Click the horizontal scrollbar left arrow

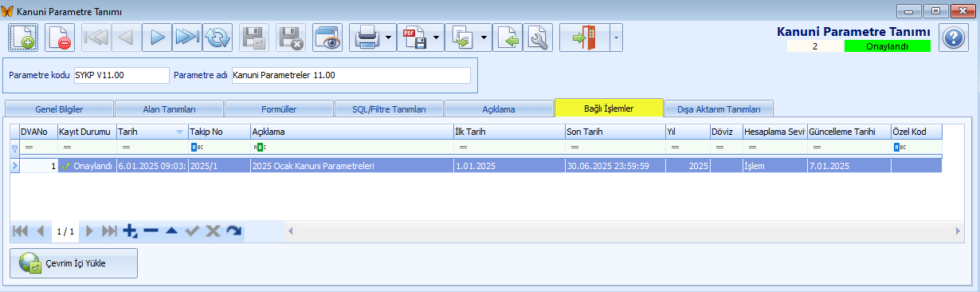coord(291,231)
